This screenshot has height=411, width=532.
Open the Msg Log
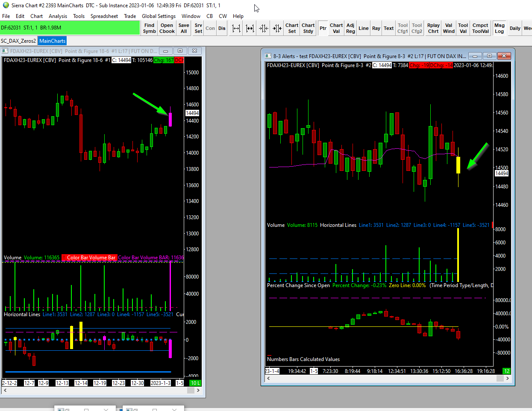(500, 28)
